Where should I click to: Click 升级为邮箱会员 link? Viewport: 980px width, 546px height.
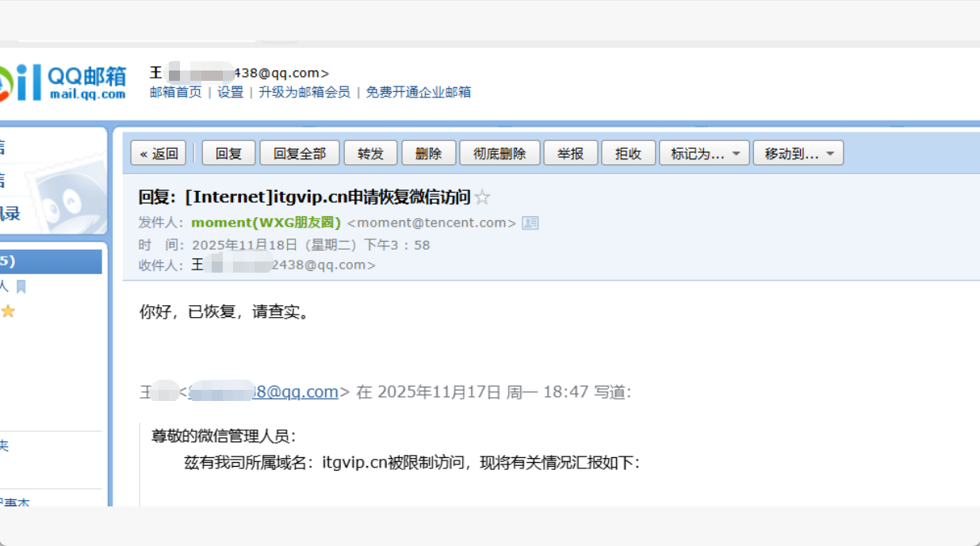pyautogui.click(x=304, y=92)
